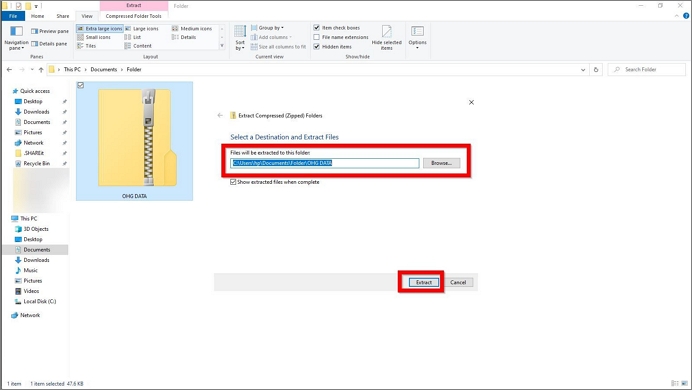The image size is (692, 390).
Task: Cancel the extraction dialog
Action: (458, 282)
